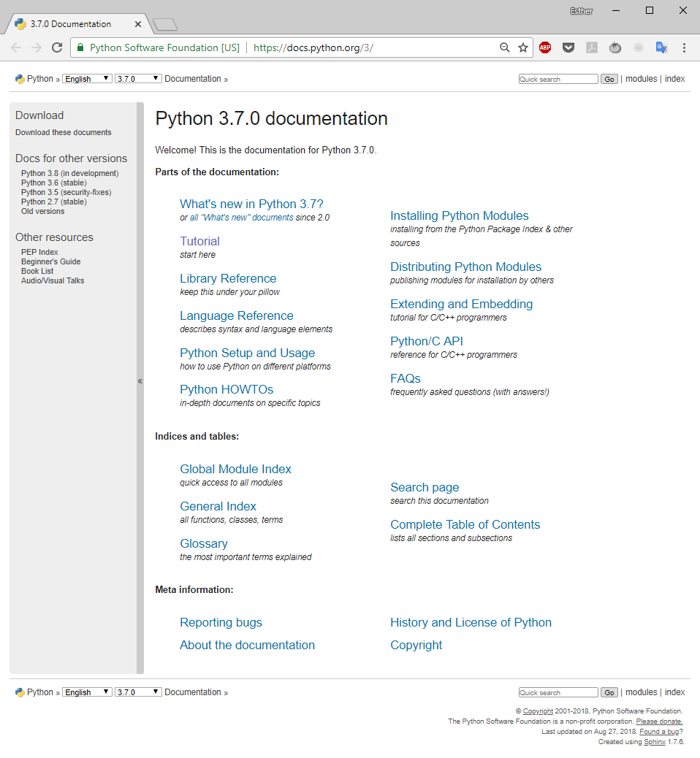This screenshot has height=758, width=700.
Task: Click the address bar URL
Action: (313, 47)
